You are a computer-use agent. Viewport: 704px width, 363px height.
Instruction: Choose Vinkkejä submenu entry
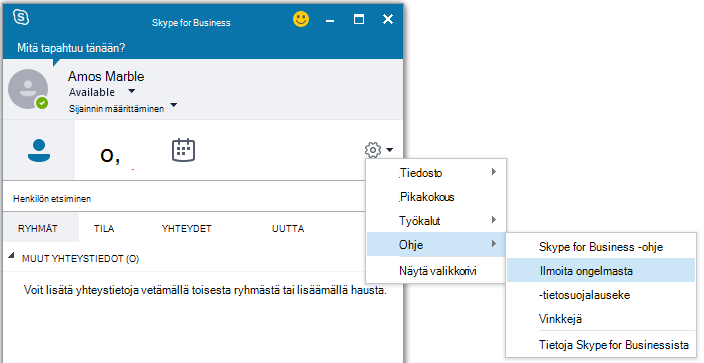pos(601,319)
